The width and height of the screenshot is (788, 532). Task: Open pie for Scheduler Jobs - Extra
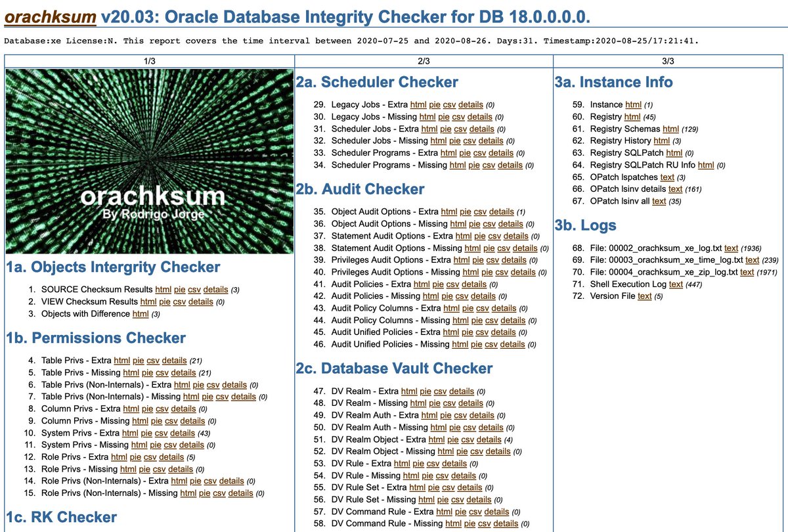click(x=445, y=129)
